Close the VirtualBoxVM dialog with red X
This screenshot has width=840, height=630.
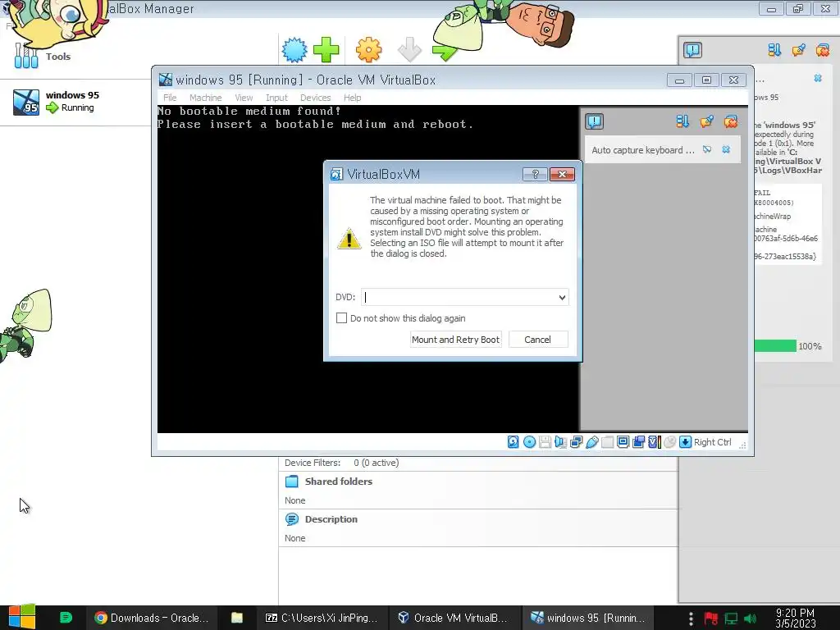pos(562,174)
